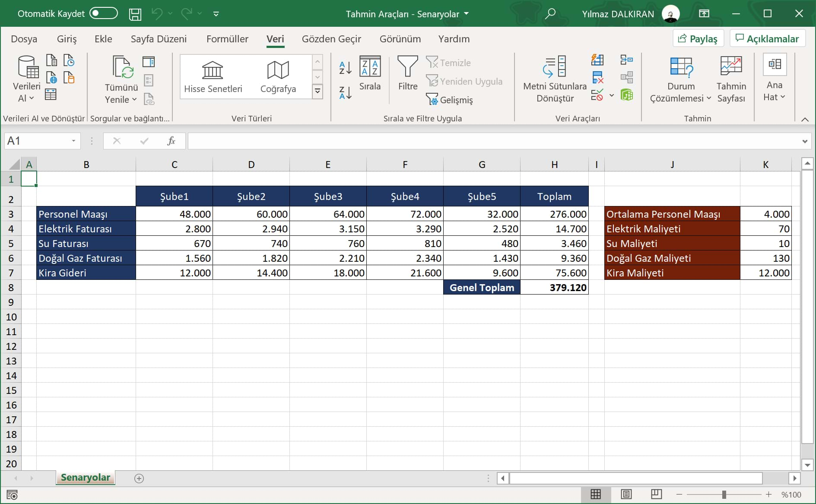Click the zoom slider handle
The width and height of the screenshot is (816, 504).
[724, 494]
